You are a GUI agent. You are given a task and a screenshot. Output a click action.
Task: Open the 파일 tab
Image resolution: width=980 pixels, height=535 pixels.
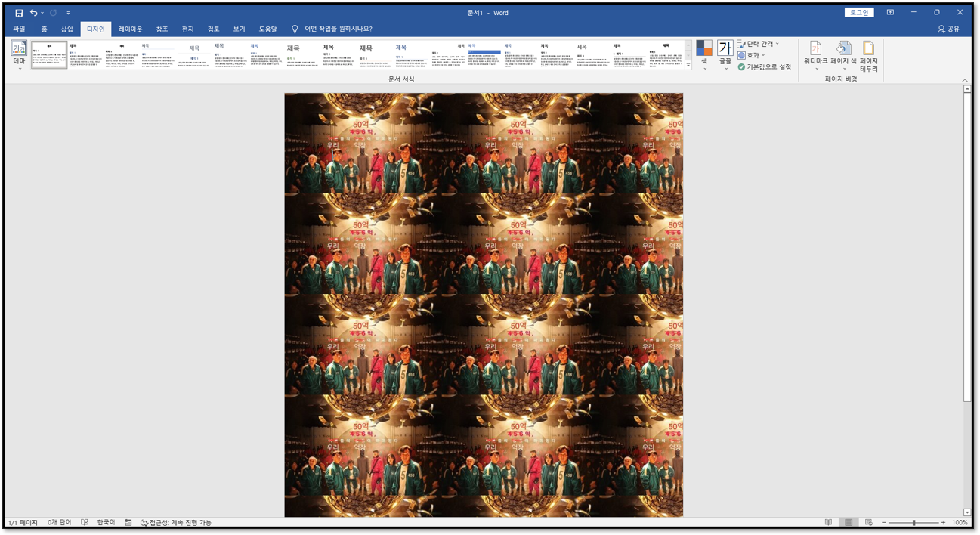point(19,29)
